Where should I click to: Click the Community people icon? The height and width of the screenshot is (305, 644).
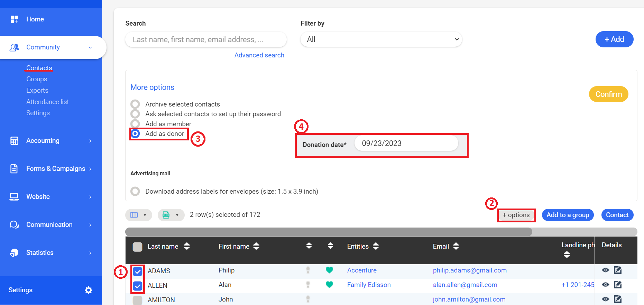14,47
